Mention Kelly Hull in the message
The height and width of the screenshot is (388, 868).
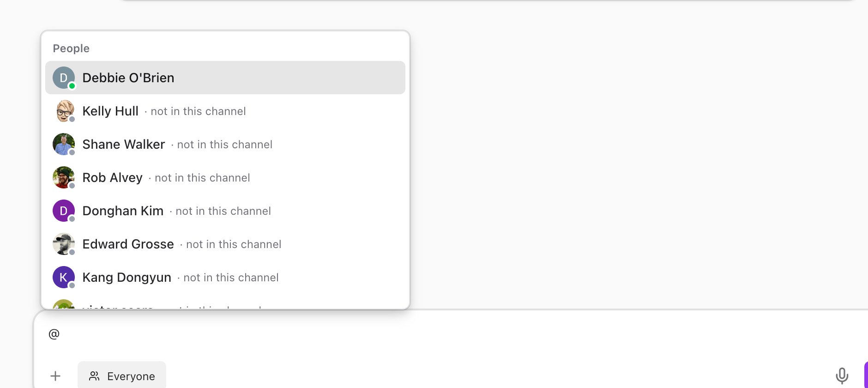click(x=225, y=111)
